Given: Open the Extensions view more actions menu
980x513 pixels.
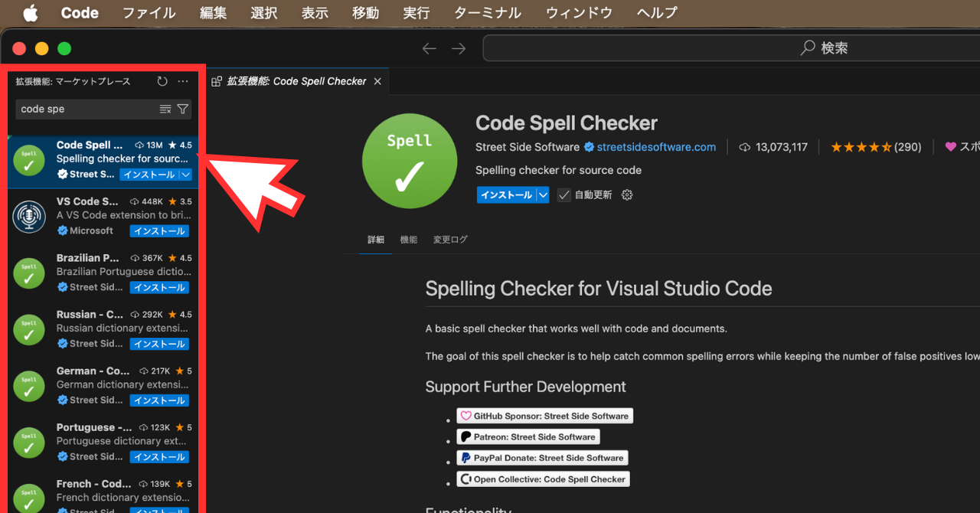Looking at the screenshot, I should (182, 81).
